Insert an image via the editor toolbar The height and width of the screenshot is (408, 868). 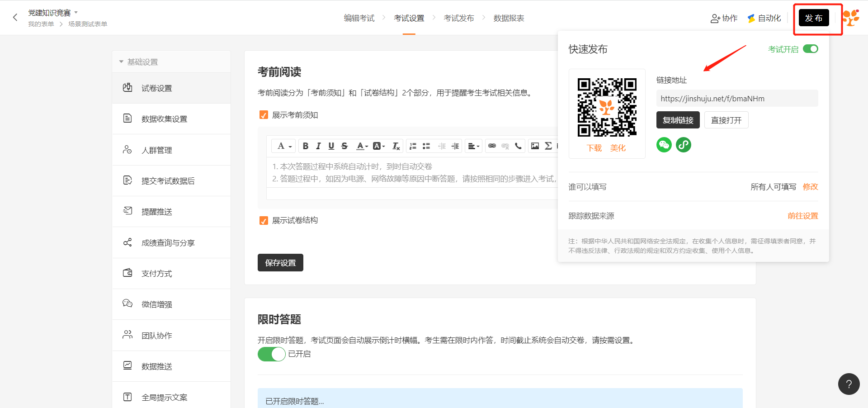point(535,146)
